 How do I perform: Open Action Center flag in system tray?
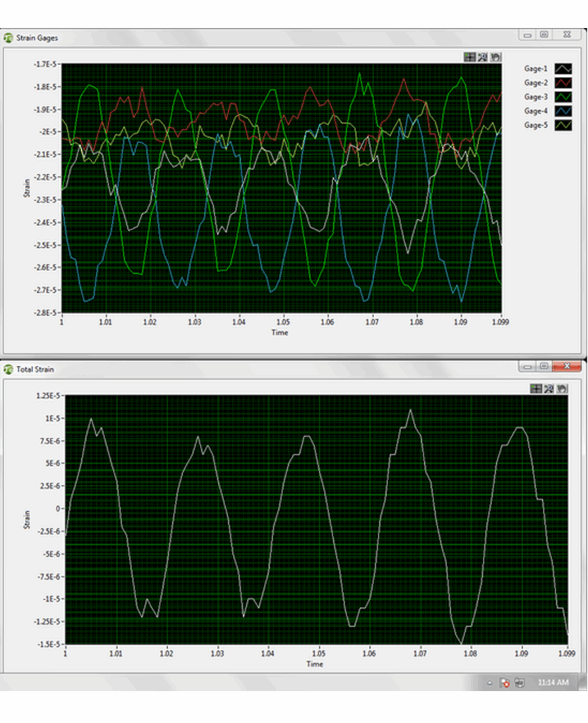tap(505, 683)
